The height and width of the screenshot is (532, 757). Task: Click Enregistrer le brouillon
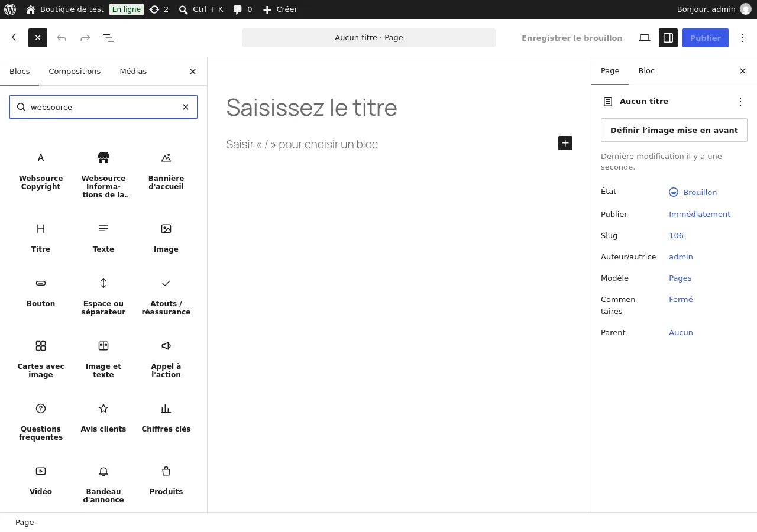tap(572, 38)
